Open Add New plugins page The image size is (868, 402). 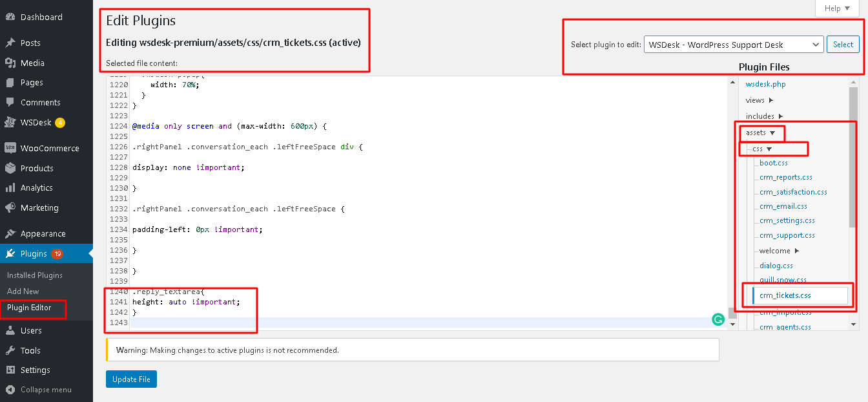[23, 291]
